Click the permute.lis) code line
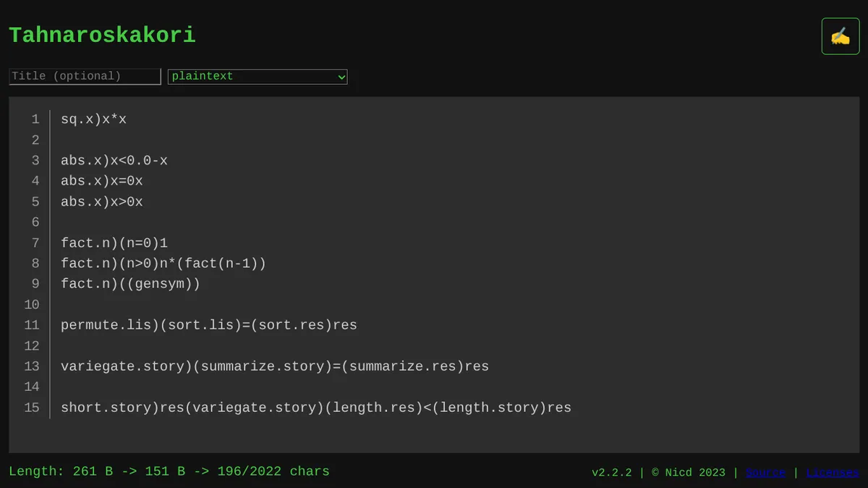Image resolution: width=868 pixels, height=488 pixels. pos(209,325)
